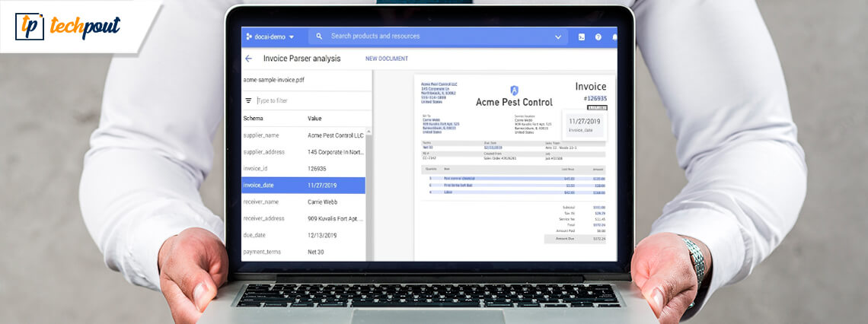Click the 145 Corporate ln value

(336, 152)
